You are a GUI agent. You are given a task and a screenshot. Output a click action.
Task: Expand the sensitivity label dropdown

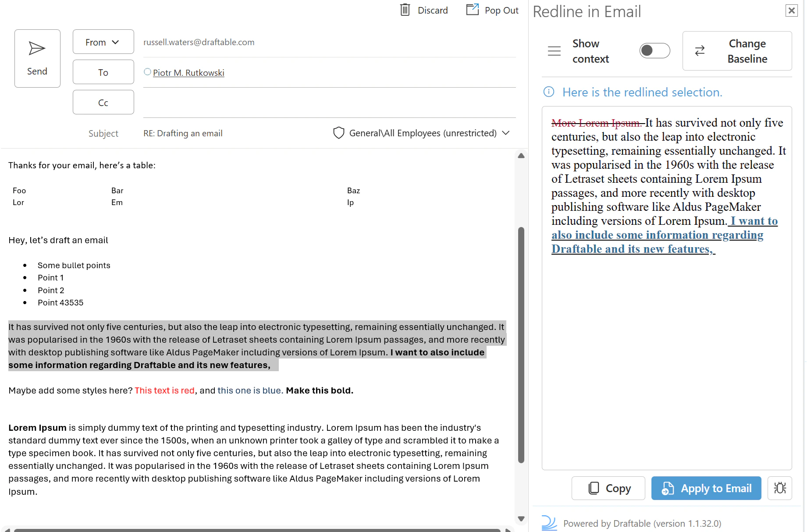[506, 133]
